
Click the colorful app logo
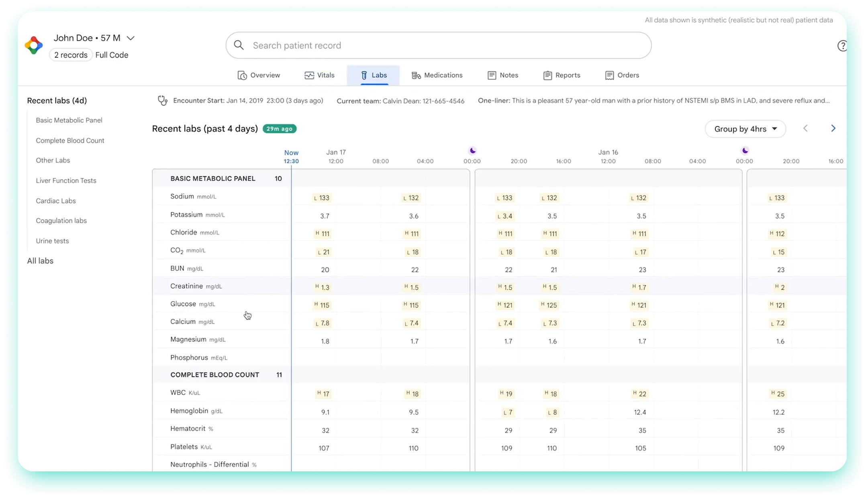(x=34, y=45)
